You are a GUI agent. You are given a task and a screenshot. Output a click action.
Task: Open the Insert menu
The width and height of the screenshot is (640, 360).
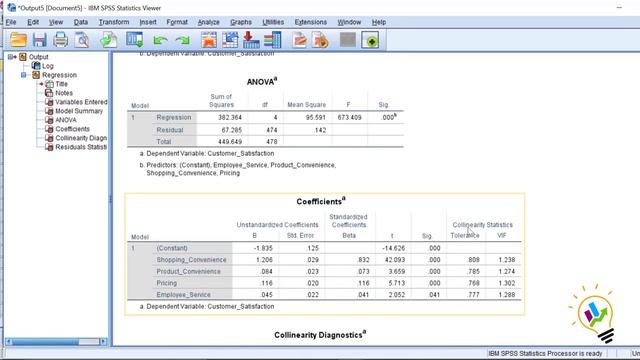point(148,22)
